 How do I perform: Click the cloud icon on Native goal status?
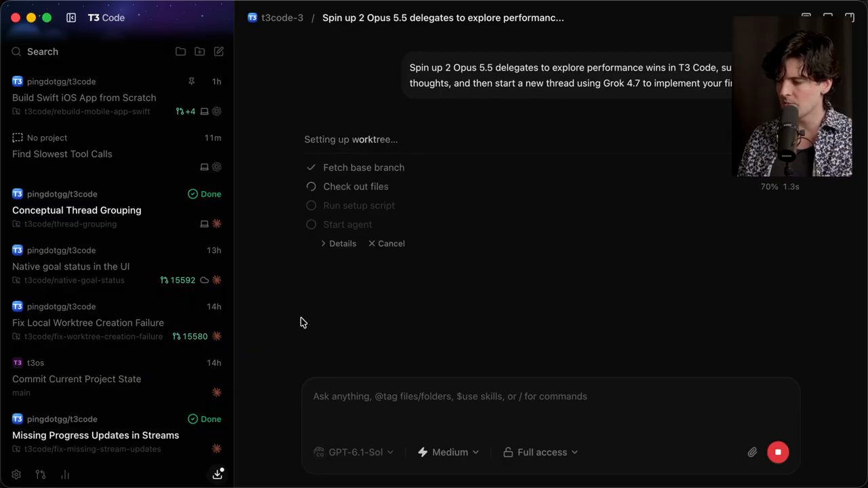pyautogui.click(x=204, y=280)
